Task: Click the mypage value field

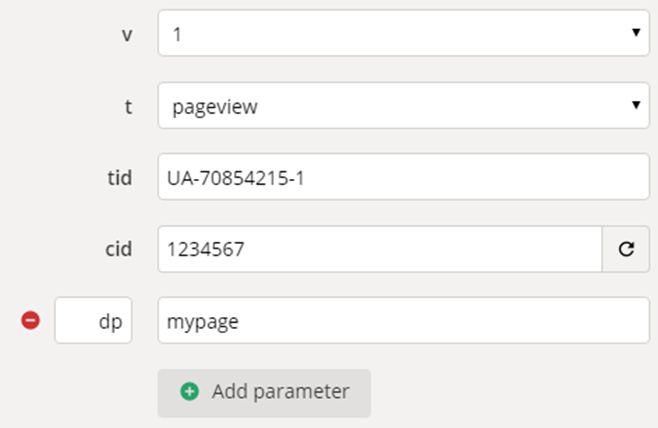Action: pos(403,321)
